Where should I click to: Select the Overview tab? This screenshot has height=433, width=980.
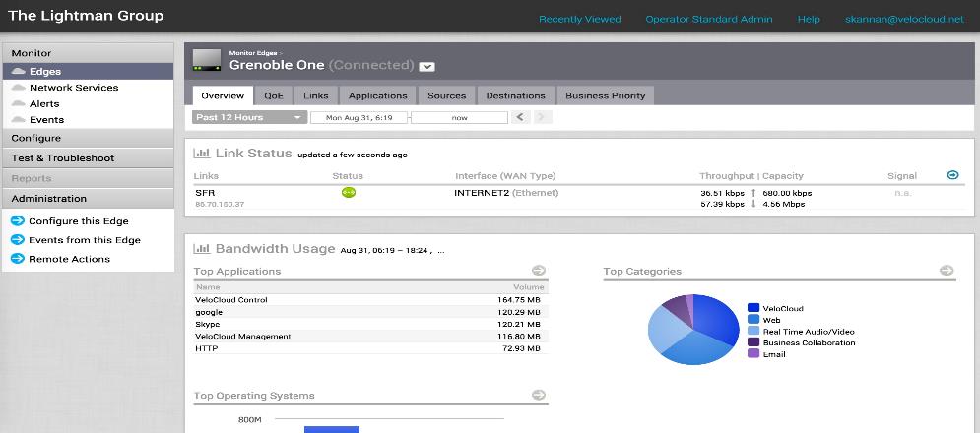click(x=223, y=95)
